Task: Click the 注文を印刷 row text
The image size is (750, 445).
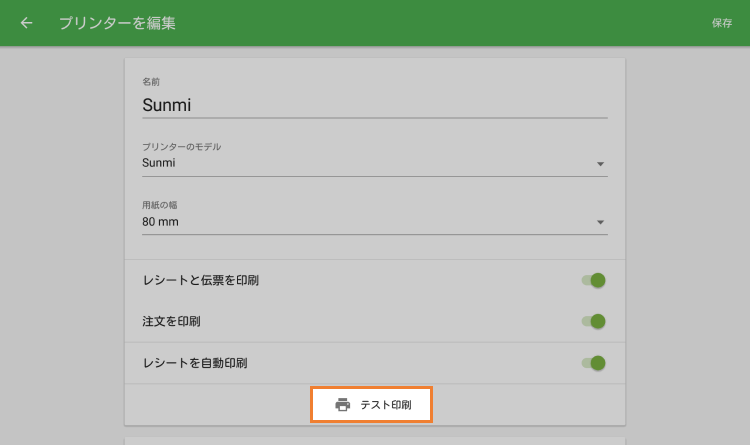Action: [x=172, y=322]
